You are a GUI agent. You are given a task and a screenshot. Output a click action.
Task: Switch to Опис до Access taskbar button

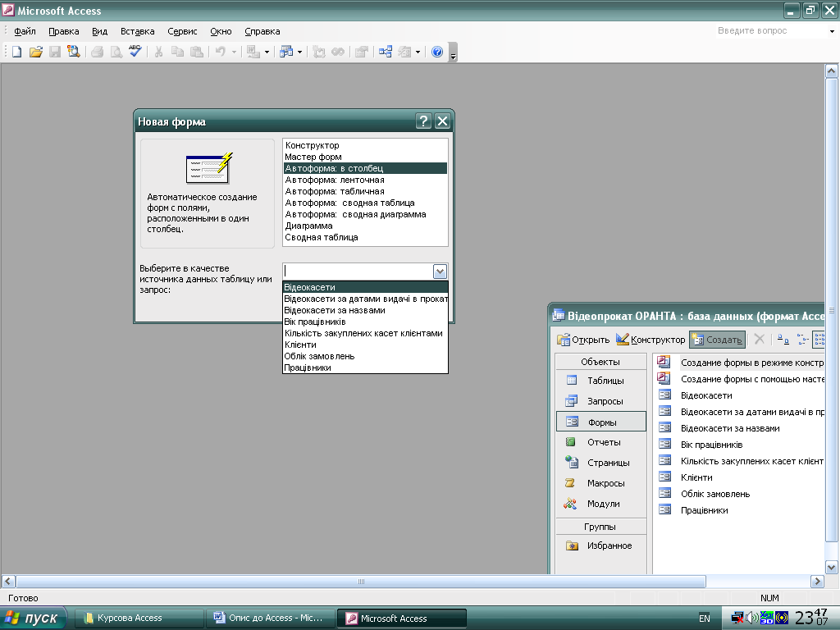pyautogui.click(x=271, y=619)
